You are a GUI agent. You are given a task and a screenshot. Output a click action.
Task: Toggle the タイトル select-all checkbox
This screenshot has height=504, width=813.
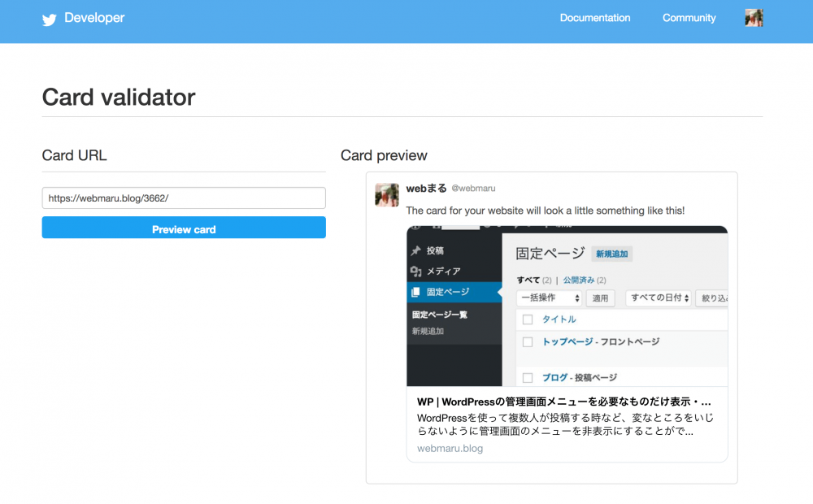pos(528,319)
